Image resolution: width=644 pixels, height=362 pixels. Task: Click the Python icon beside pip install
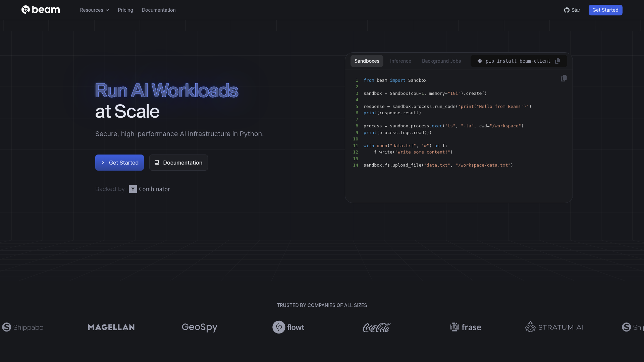[x=480, y=61]
